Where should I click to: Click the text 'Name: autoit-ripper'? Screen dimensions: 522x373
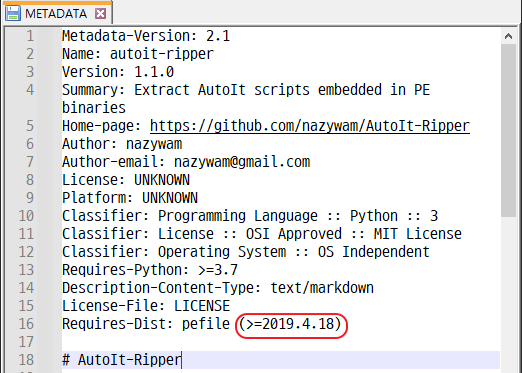138,54
